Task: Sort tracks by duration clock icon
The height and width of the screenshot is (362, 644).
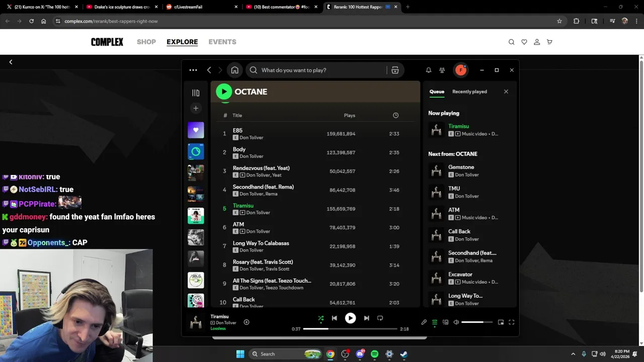Action: (x=395, y=116)
